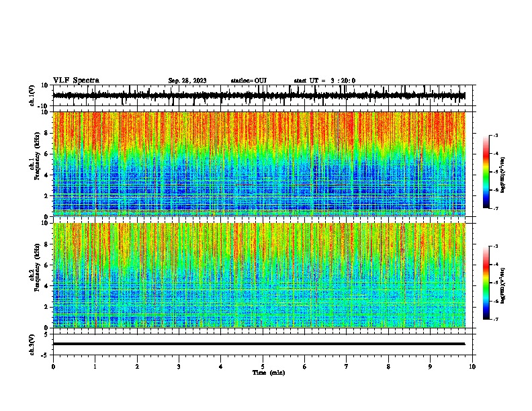Click the 'start UT = 3 :20: 0' text

[324, 81]
